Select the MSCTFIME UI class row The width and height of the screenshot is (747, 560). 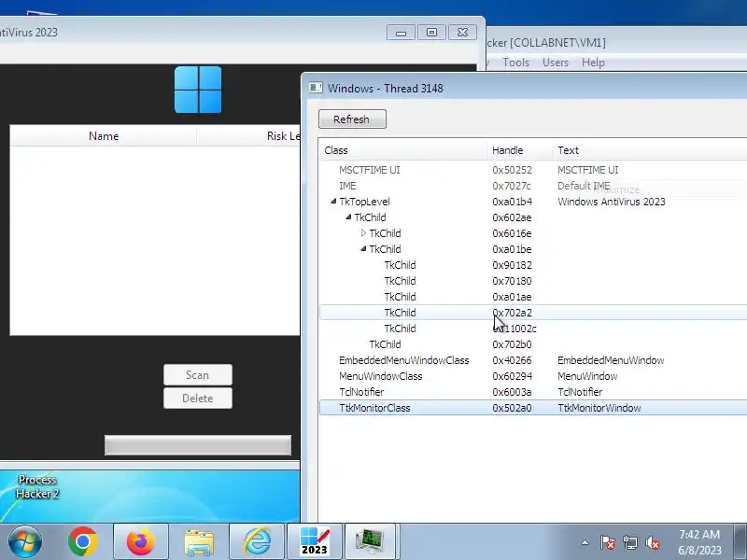pos(533,170)
